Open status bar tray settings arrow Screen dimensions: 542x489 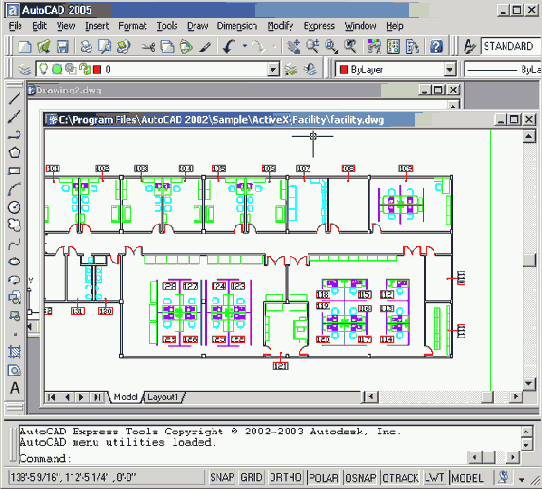coord(522,479)
